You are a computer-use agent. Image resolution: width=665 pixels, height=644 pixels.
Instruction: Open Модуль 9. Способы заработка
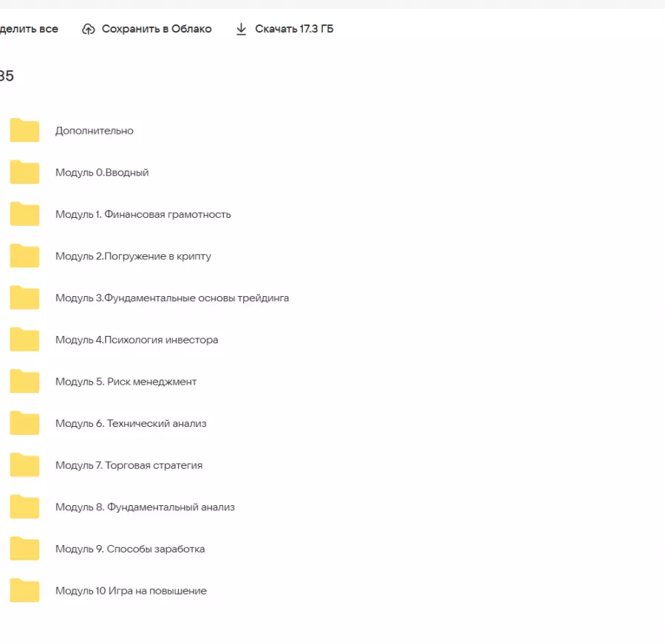tap(130, 549)
